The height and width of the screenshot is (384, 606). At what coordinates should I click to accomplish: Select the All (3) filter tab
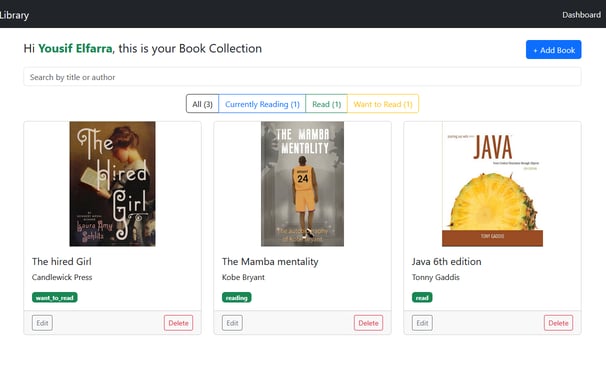click(x=203, y=104)
